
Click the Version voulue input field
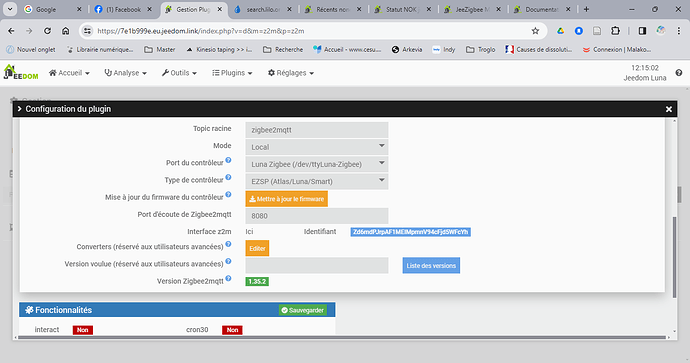(x=317, y=266)
